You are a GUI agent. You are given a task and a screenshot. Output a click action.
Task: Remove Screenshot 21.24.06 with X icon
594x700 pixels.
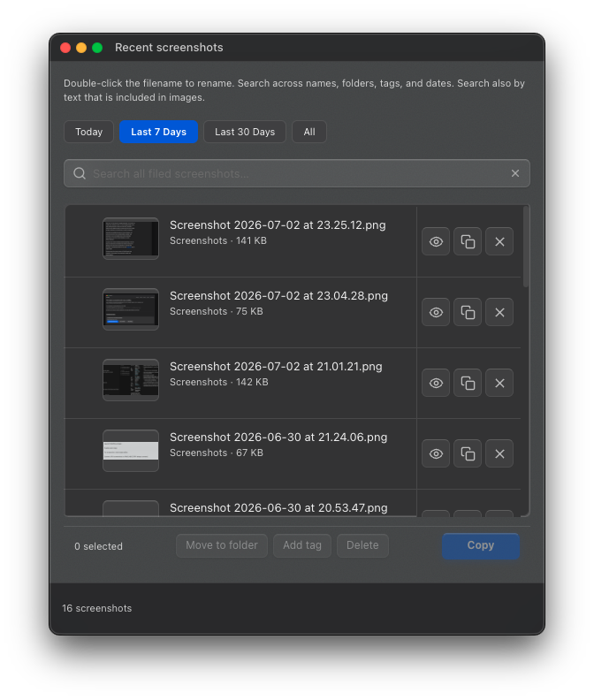pos(499,453)
